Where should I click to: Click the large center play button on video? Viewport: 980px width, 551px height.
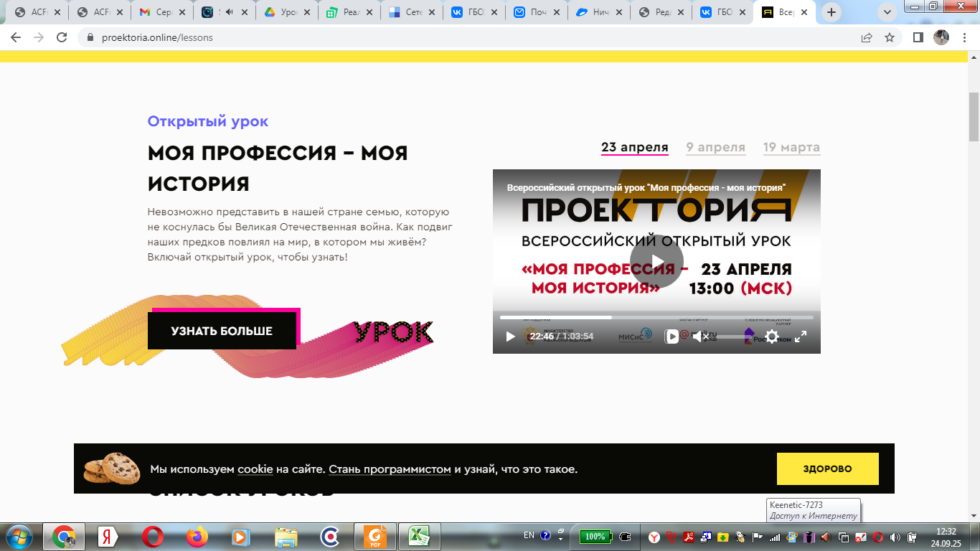[656, 261]
